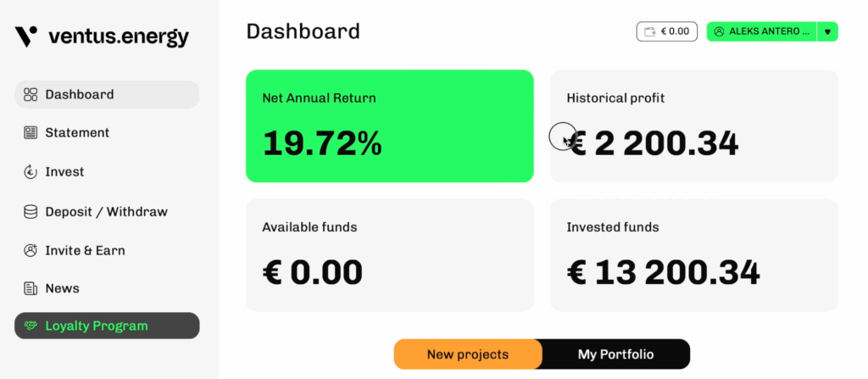868x379 pixels.
Task: Go to Deposit / Withdraw page
Action: click(x=106, y=211)
